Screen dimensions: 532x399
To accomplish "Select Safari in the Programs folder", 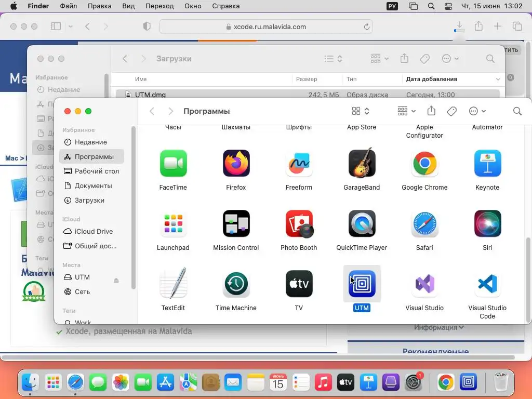I will (x=424, y=223).
